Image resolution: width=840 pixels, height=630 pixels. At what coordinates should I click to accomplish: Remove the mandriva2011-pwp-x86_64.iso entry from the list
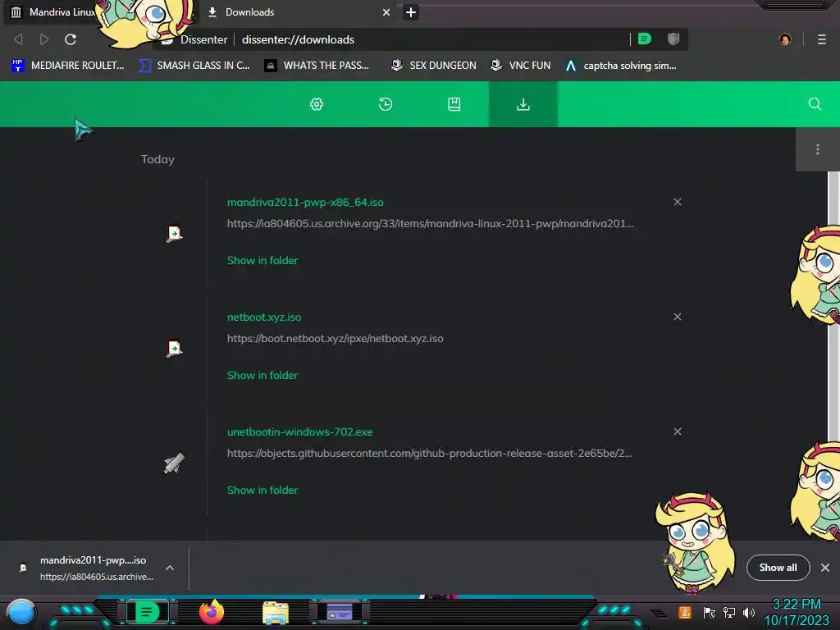(x=677, y=202)
